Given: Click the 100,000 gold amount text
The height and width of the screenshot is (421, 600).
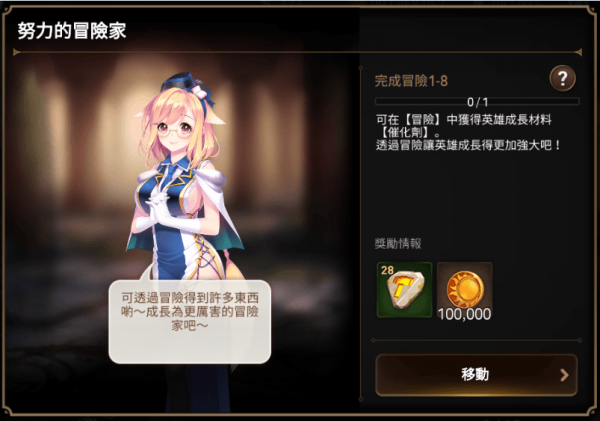Looking at the screenshot, I should click(465, 314).
